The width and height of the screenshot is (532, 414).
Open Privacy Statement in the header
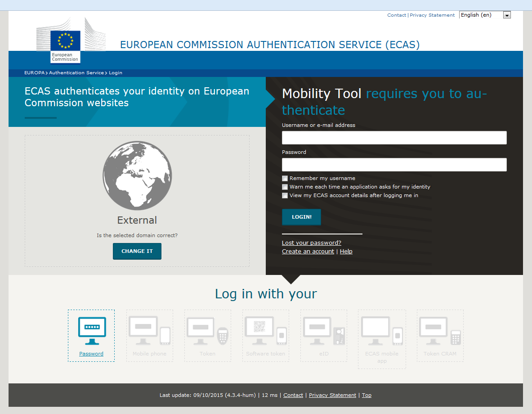coord(432,15)
